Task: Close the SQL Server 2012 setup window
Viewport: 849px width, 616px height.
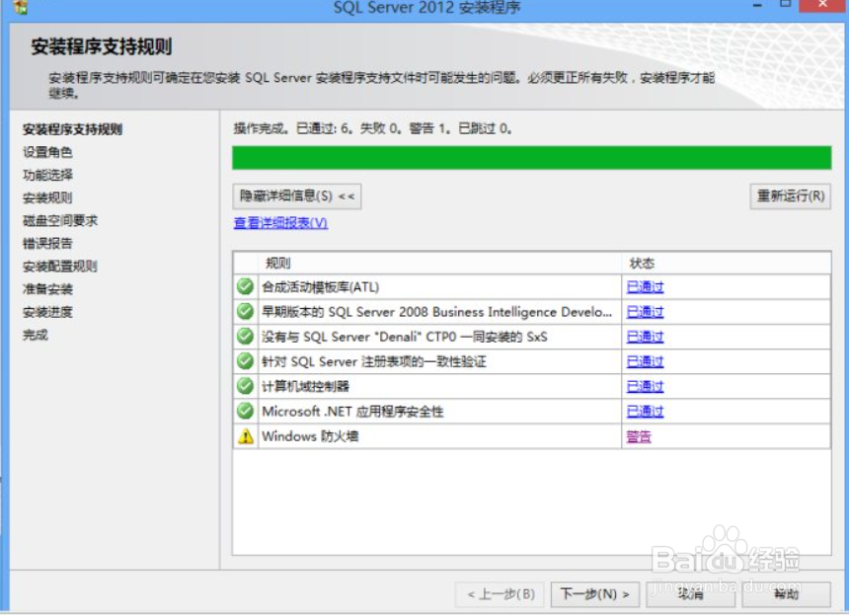Action: (x=822, y=4)
